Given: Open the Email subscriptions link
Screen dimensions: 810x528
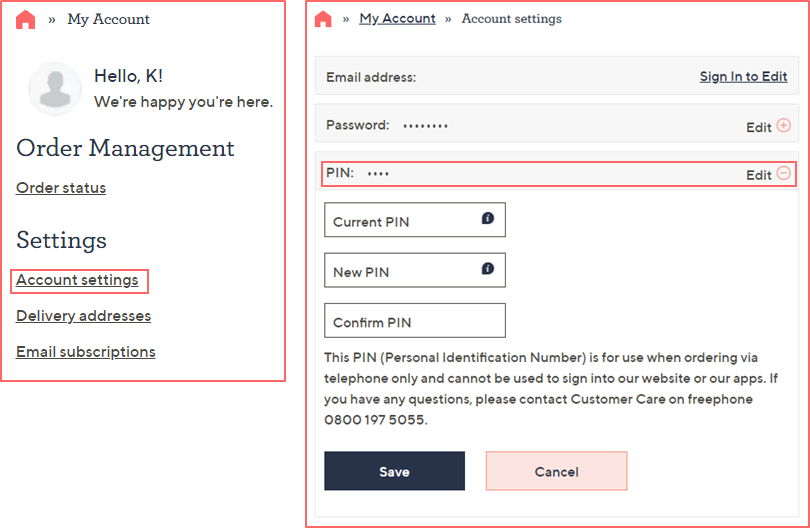Looking at the screenshot, I should click(86, 352).
